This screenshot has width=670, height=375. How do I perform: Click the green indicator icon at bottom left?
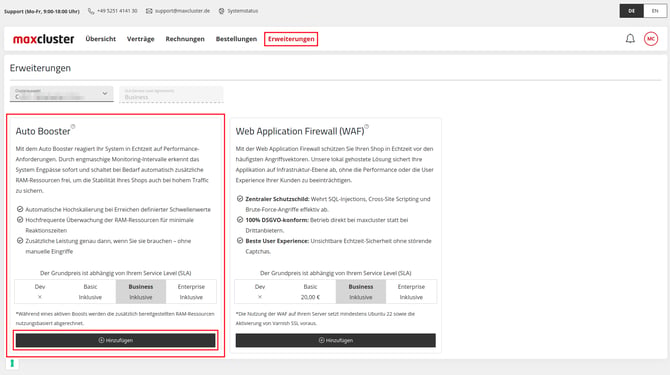click(12, 363)
